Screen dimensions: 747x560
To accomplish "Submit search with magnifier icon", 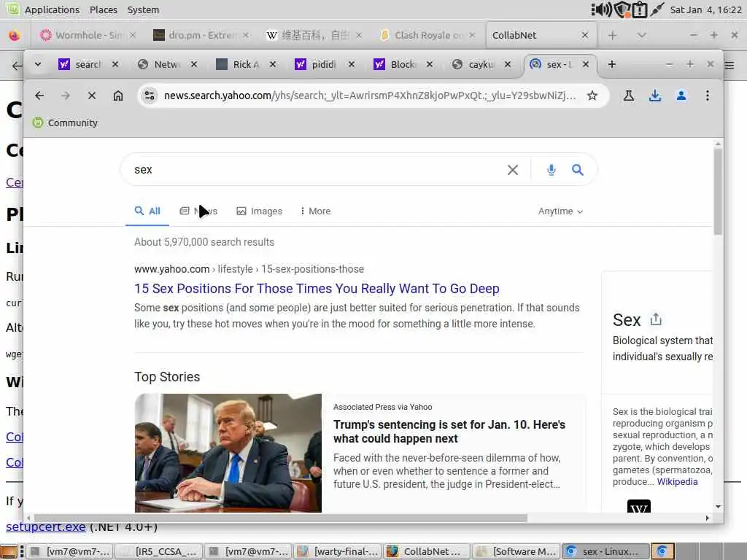I will 578,170.
